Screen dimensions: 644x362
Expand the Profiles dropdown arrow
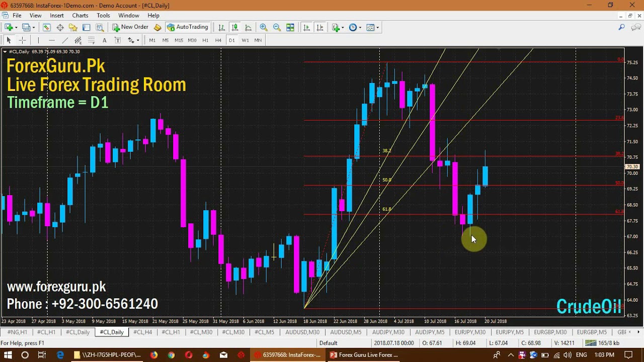click(x=34, y=27)
